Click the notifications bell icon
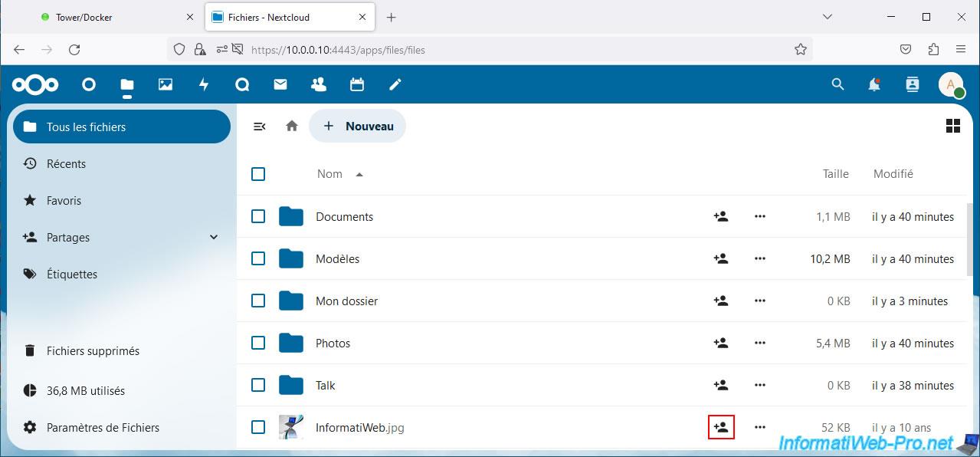Viewport: 980px width, 457px height. click(874, 85)
